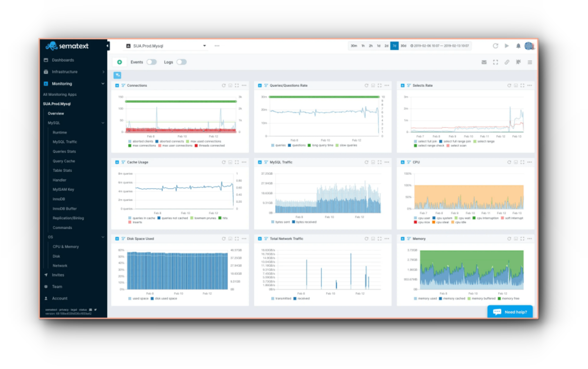Click filter icon on Cache Usage panel
588x369 pixels.
pyautogui.click(x=123, y=162)
